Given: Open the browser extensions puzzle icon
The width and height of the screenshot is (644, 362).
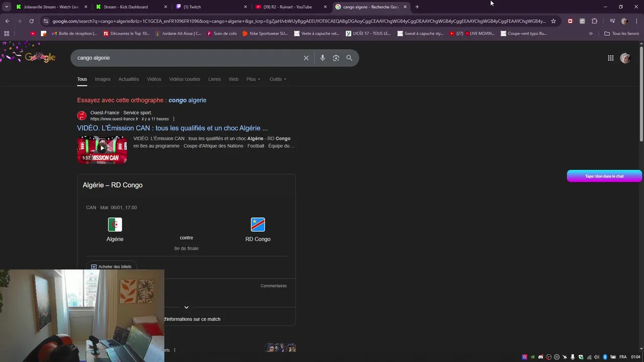Looking at the screenshot, I should point(594,21).
